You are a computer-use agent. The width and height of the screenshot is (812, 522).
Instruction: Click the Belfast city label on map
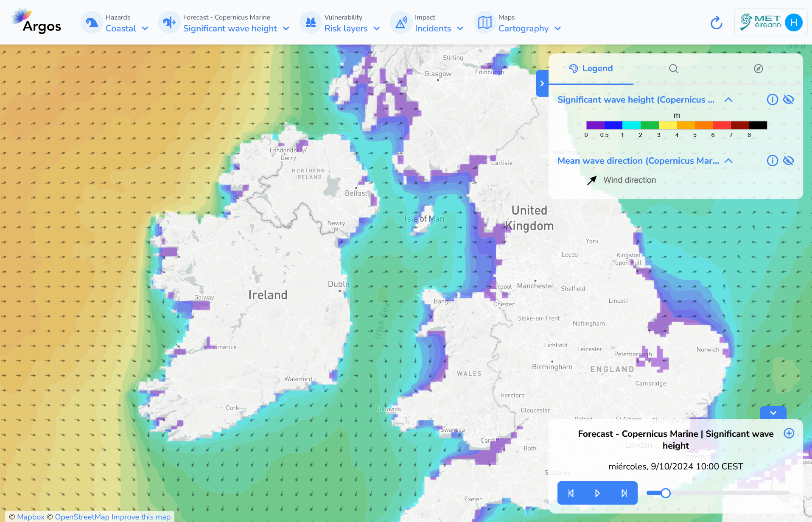pyautogui.click(x=356, y=193)
